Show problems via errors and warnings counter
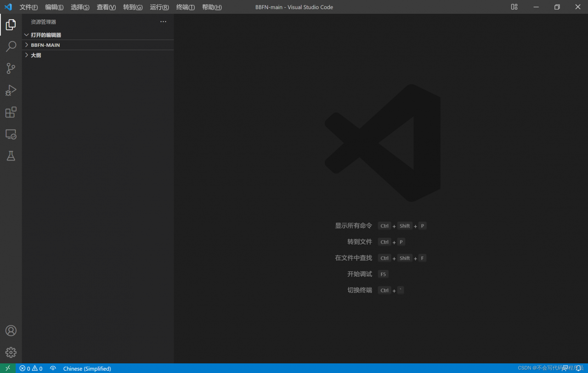588x373 pixels. [x=31, y=368]
